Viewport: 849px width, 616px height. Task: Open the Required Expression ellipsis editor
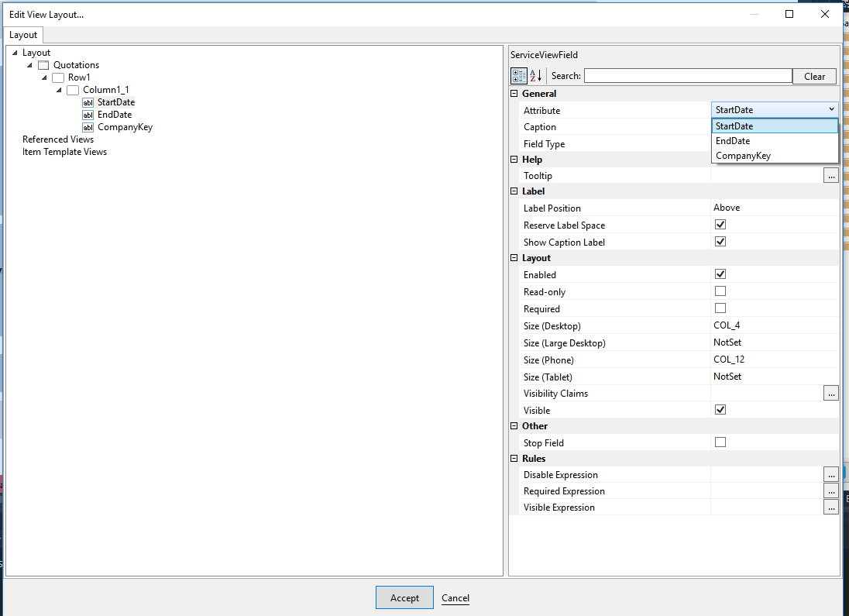pos(830,490)
